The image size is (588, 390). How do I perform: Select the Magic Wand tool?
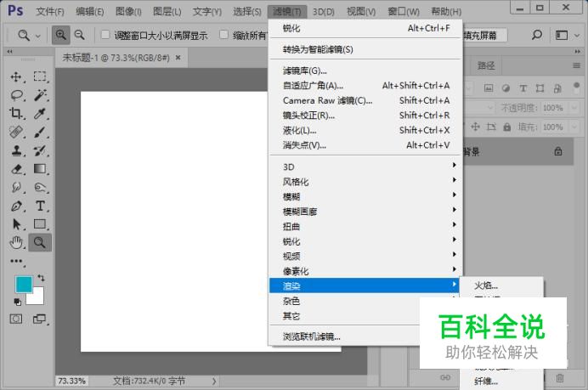40,95
